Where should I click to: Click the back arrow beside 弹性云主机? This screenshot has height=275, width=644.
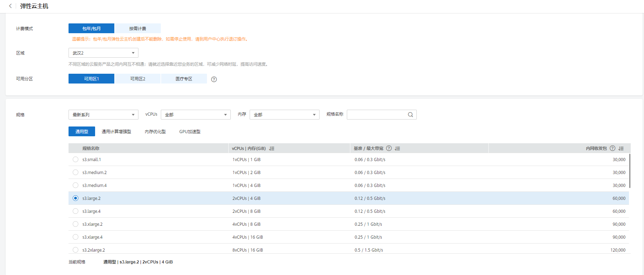click(x=10, y=6)
